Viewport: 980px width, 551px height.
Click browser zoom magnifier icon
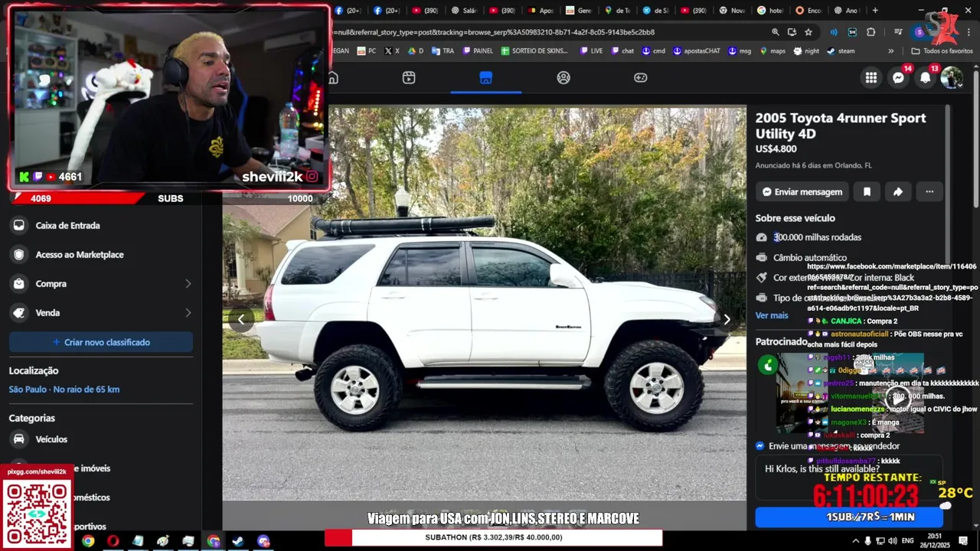click(775, 32)
